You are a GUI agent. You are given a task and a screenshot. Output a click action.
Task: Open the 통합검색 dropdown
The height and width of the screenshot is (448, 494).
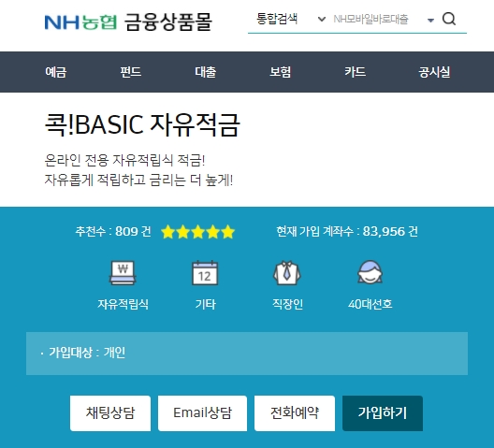pos(290,19)
